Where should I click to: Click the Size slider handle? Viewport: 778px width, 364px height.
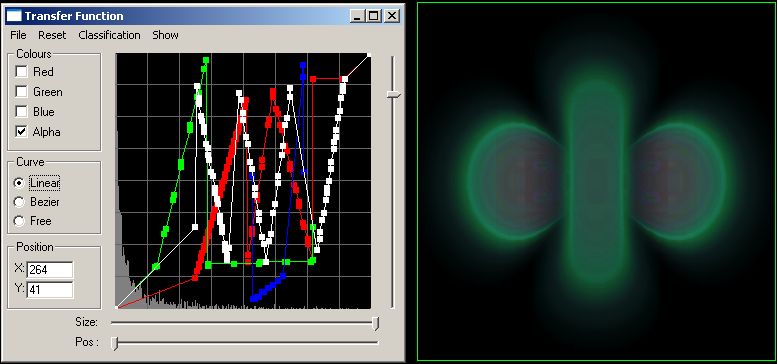point(376,323)
